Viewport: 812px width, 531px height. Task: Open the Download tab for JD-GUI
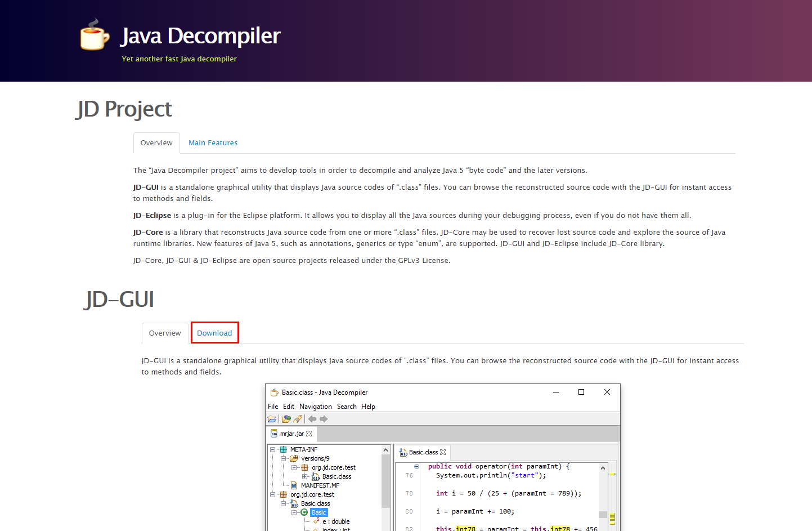coord(214,333)
